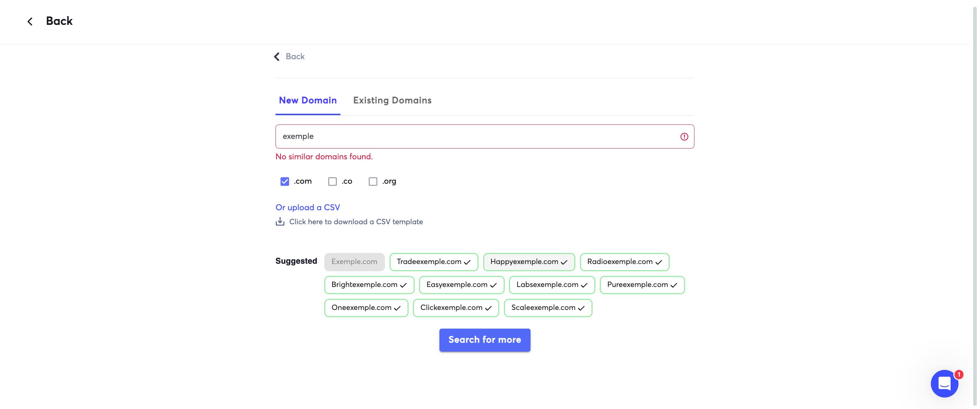Uncheck the .com extension checkbox
Screen dimensions: 980x409
284,182
